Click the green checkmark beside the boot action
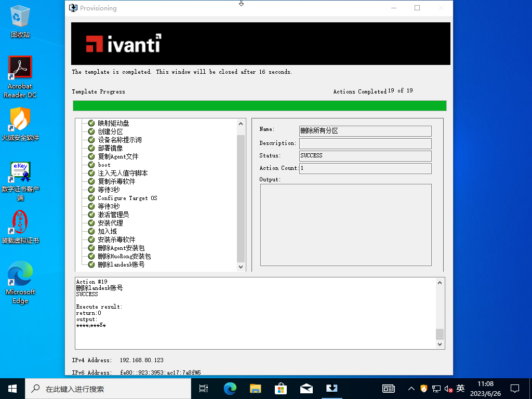Screen dimensions: 532x399 91,165
